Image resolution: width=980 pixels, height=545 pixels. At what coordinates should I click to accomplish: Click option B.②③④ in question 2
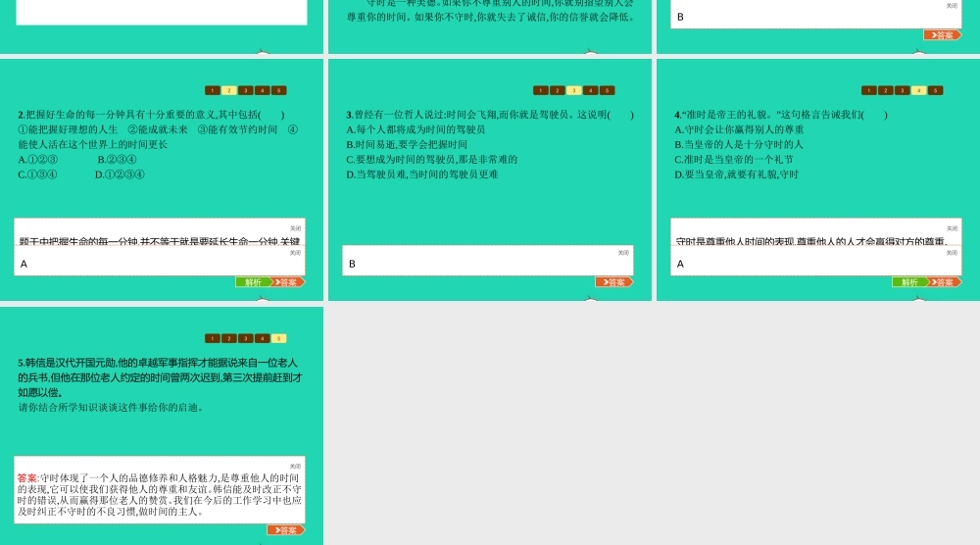click(x=117, y=160)
